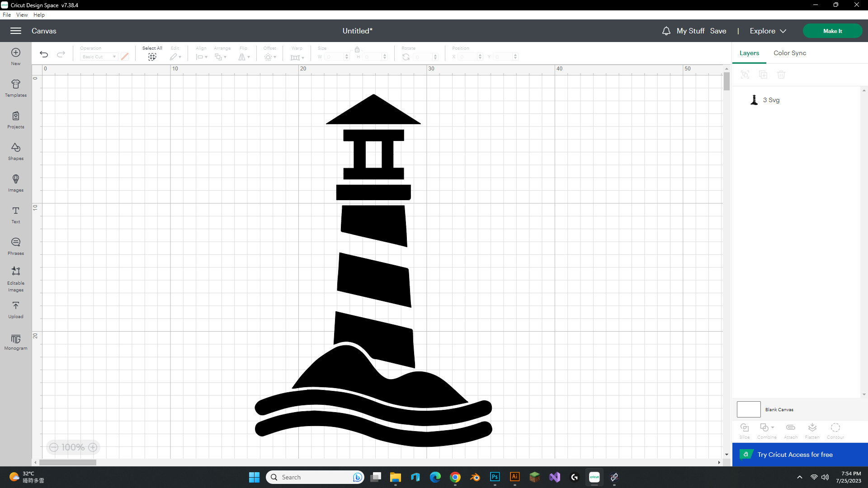Click the Monogram icon
This screenshot has height=488, width=868.
click(15, 341)
